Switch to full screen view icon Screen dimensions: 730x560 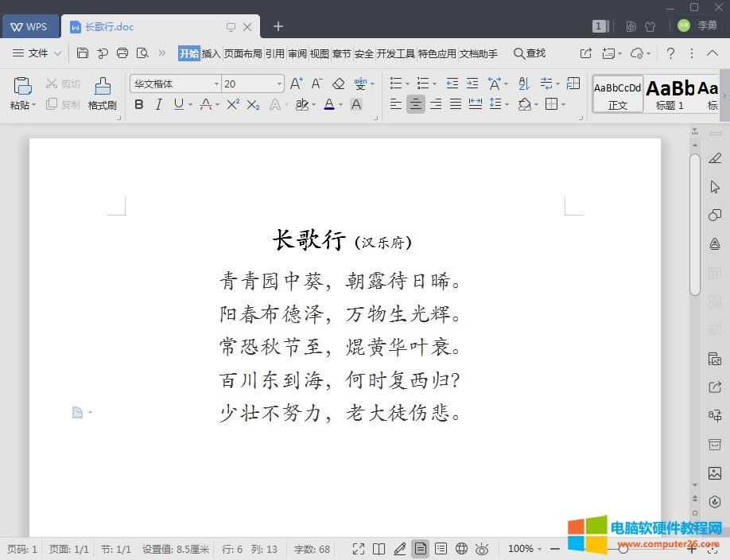360,549
